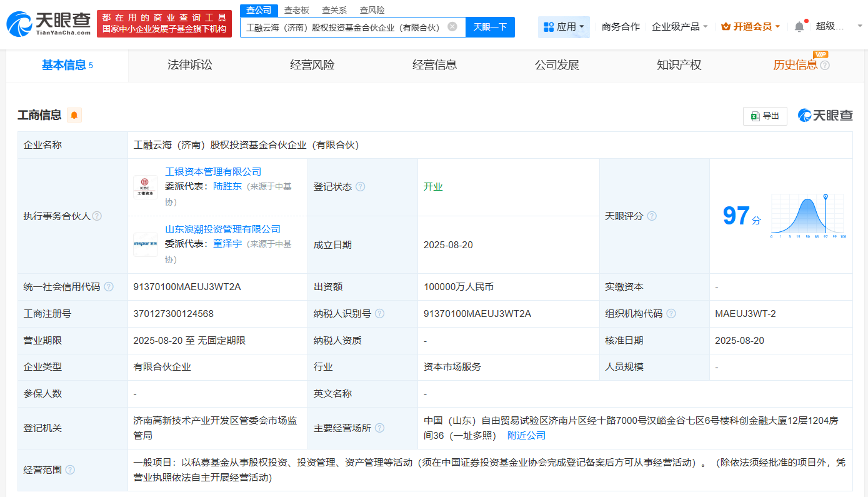The image size is (868, 497).
Task: Click the help icon beside 统一社会信用代码
Action: point(110,286)
